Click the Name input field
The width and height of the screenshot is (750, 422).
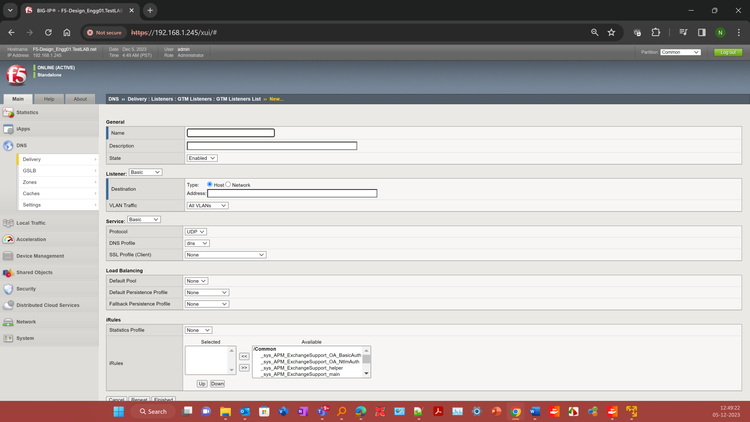point(231,133)
